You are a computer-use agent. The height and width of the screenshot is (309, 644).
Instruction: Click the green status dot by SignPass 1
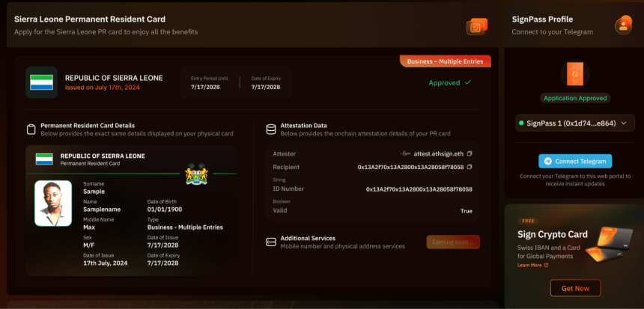point(521,123)
